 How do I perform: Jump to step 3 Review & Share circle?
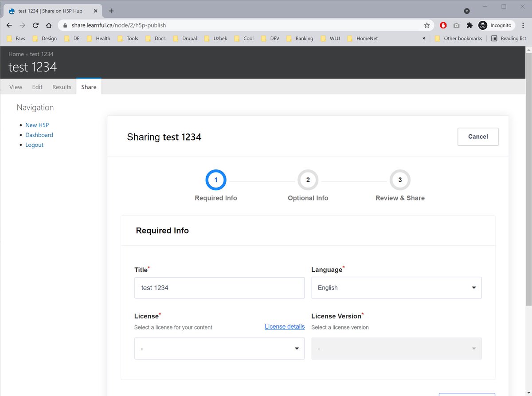pos(400,180)
